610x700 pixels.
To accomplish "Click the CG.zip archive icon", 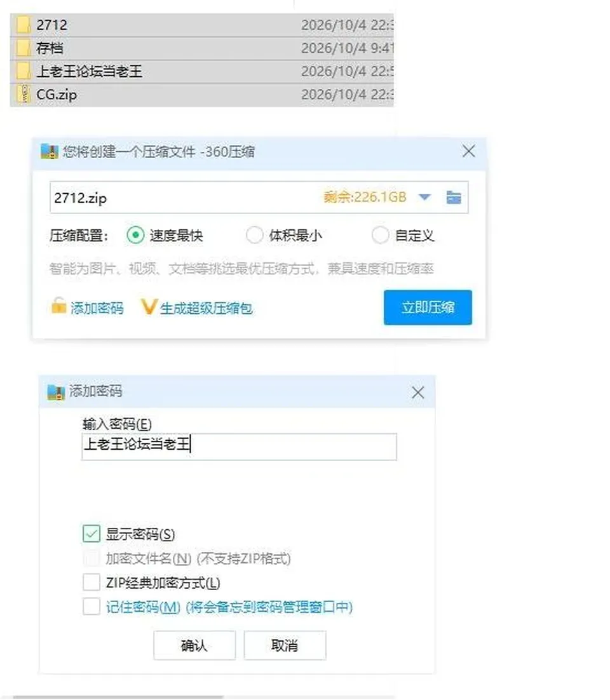I will (x=24, y=95).
